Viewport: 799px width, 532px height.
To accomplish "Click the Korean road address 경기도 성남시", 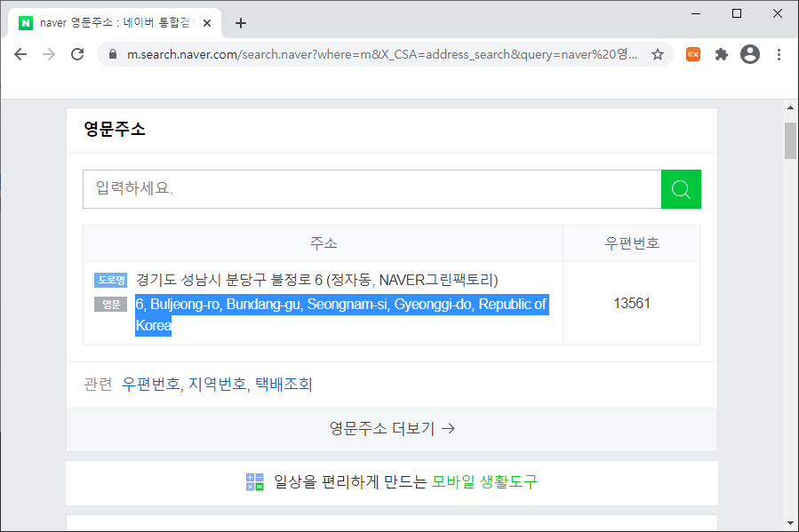I will (x=317, y=280).
